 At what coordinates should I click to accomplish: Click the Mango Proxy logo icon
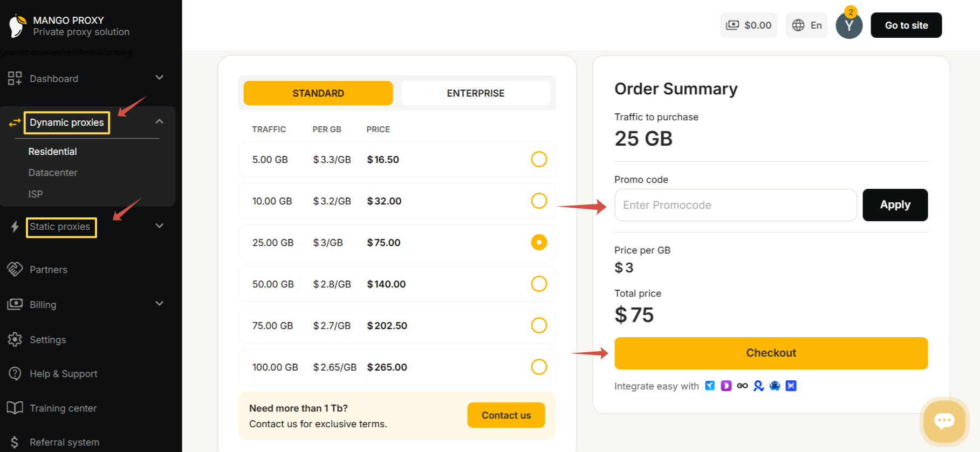17,26
